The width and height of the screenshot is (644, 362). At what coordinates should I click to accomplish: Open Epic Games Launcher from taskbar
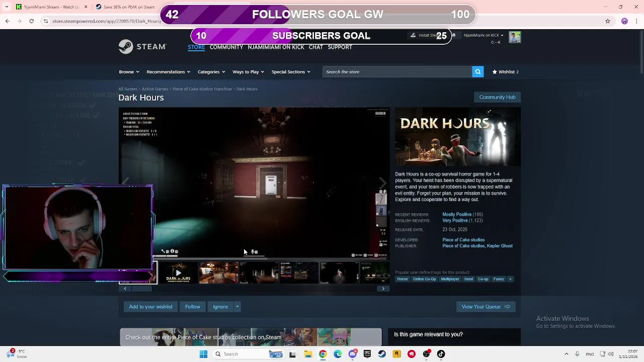[367, 354]
